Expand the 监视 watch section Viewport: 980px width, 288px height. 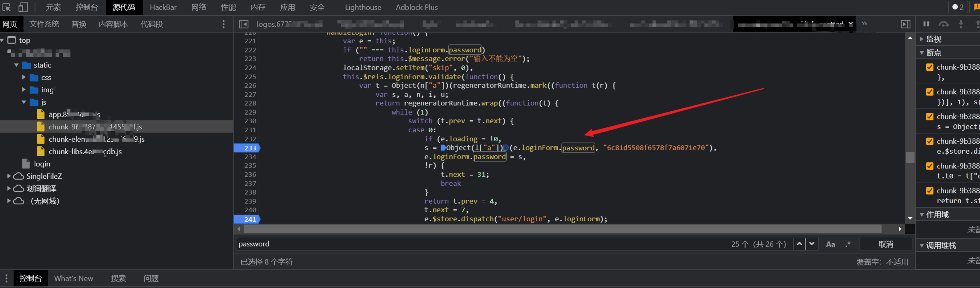pyautogui.click(x=922, y=39)
